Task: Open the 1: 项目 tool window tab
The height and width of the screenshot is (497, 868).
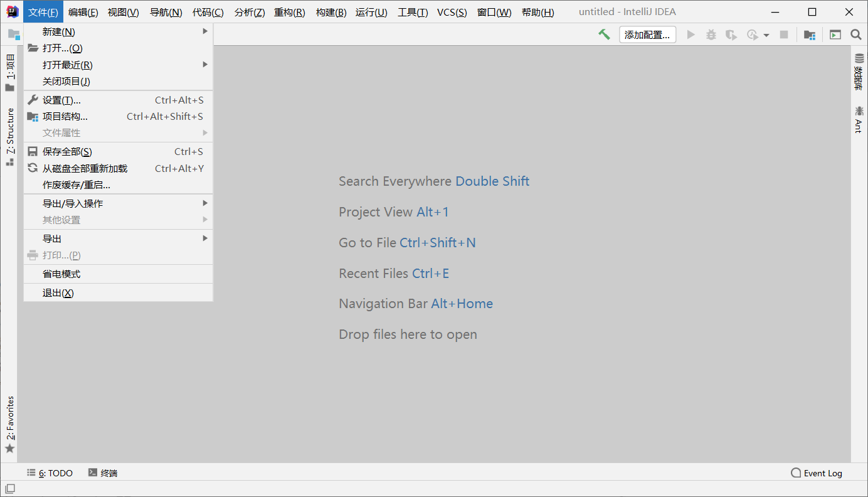Action: click(9, 73)
